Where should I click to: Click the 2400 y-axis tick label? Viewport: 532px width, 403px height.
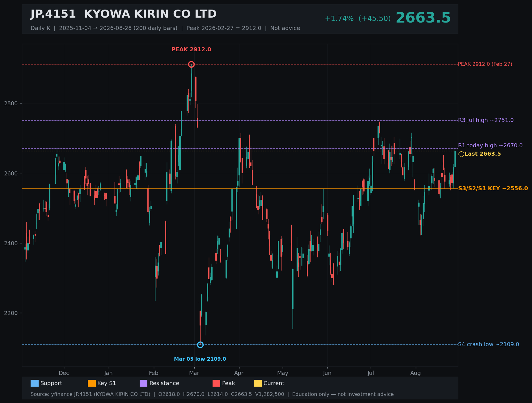pos(11,243)
